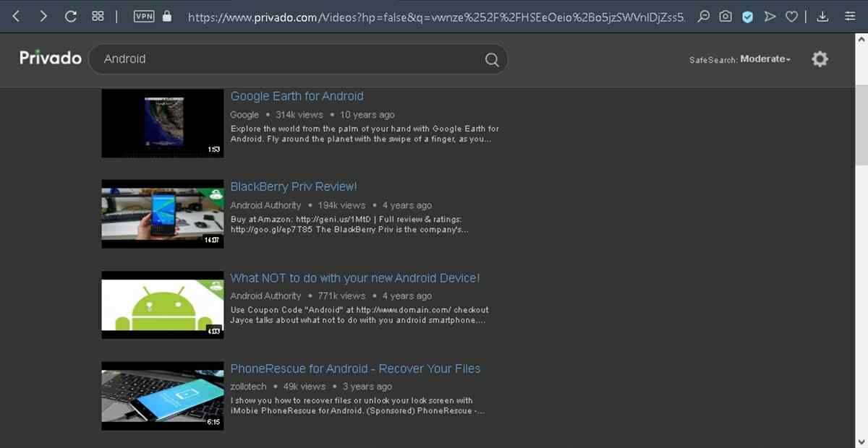This screenshot has height=448, width=868.
Task: Go to the Privado home logo
Action: click(x=51, y=59)
